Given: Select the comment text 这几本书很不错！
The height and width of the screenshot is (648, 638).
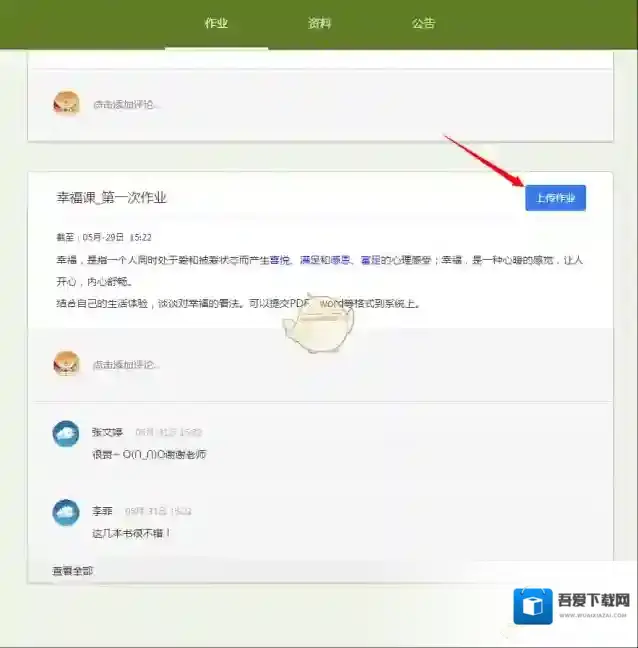Looking at the screenshot, I should [x=131, y=533].
